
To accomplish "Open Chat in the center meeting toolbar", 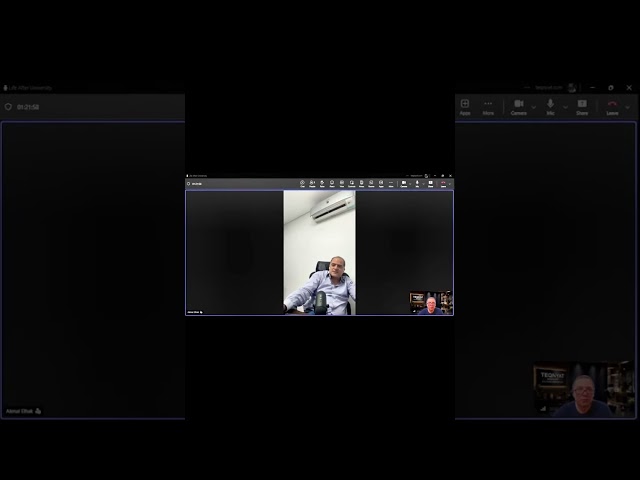I will [302, 184].
